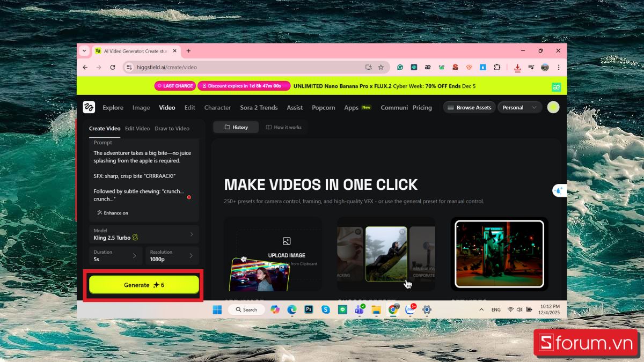Viewport: 644px width, 362px height.
Task: Open the Chrome tab search chevron
Action: (x=84, y=51)
